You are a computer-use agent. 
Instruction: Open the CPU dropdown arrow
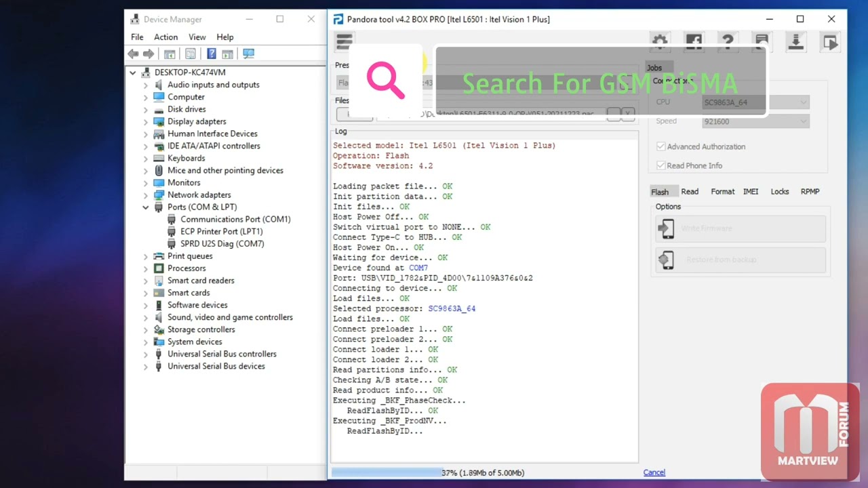click(x=804, y=102)
